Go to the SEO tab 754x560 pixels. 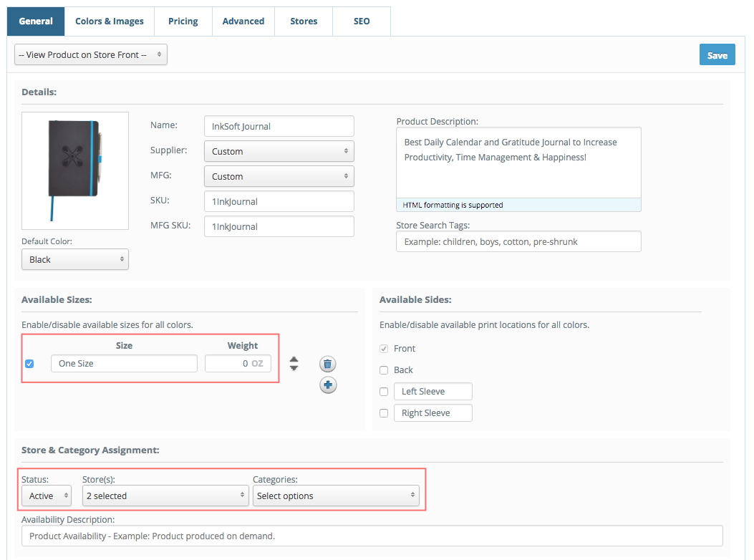[x=362, y=21]
